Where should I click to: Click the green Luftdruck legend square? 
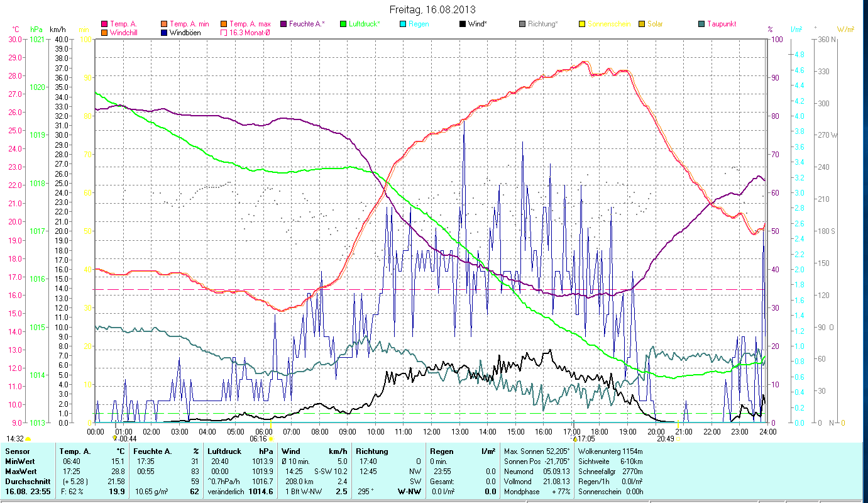click(343, 24)
